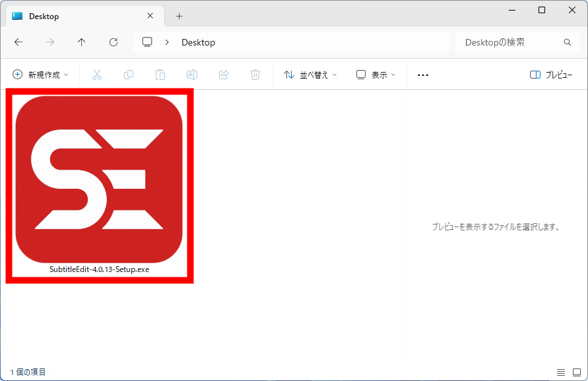Click the paste clipboard icon
The image size is (588, 381).
(x=160, y=75)
